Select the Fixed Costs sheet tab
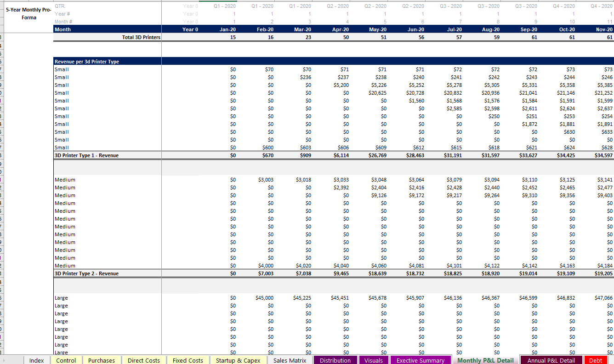Screen dimensions: 614x364 coord(188,360)
